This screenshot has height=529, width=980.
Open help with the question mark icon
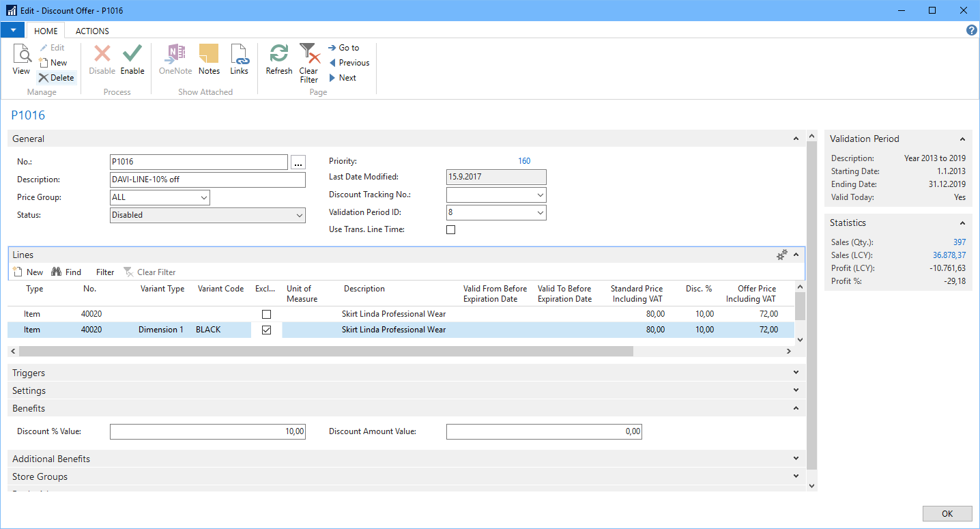[x=972, y=31]
